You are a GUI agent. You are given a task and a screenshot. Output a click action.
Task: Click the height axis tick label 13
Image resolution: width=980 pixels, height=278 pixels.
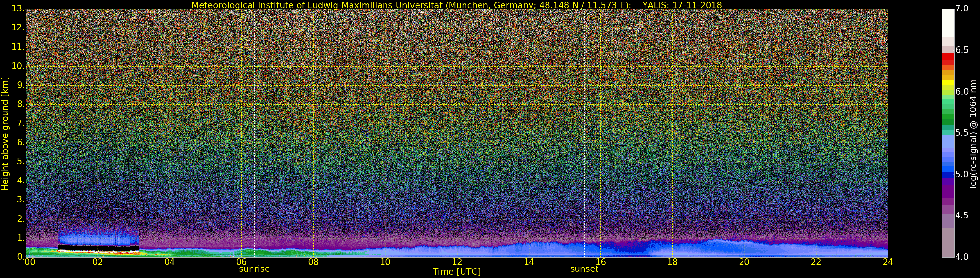[18, 9]
